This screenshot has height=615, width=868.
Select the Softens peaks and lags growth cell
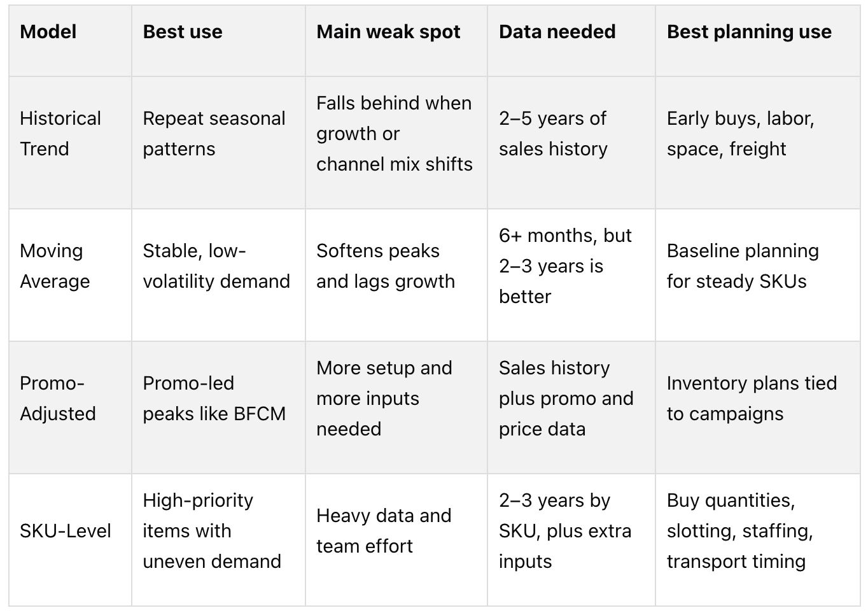(396, 275)
